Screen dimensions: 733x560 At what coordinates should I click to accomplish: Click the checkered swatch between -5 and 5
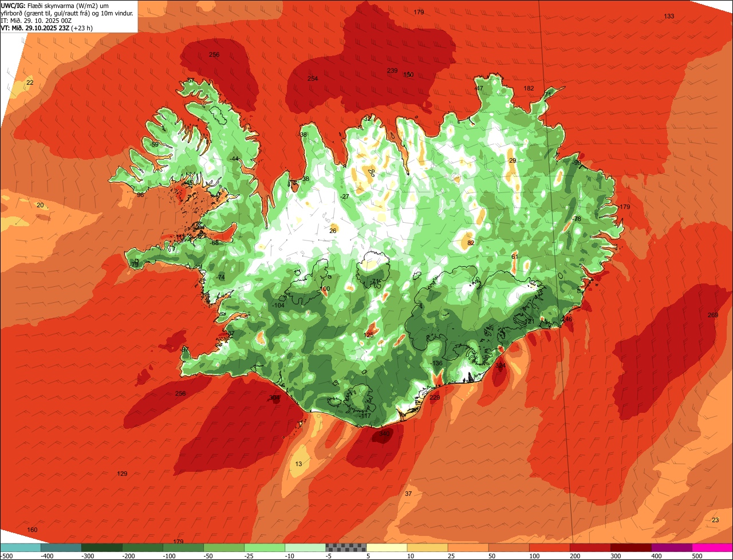pyautogui.click(x=346, y=547)
